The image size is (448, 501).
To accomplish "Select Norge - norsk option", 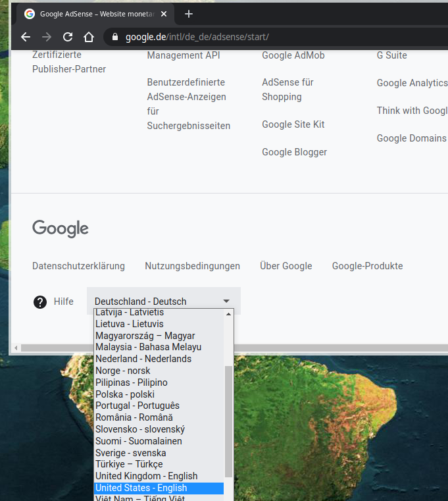I will (159, 370).
